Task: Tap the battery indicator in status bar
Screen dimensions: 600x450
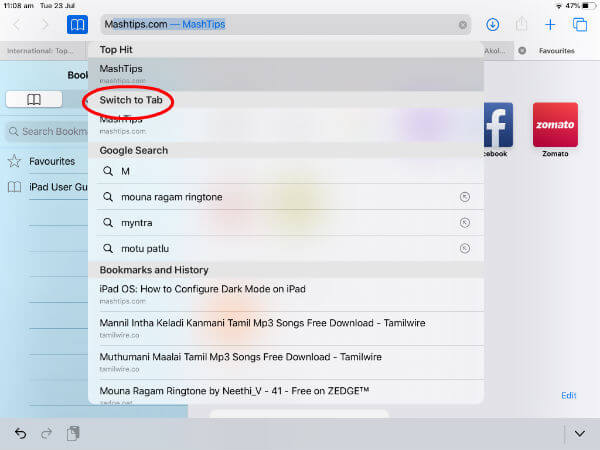Action: click(590, 6)
